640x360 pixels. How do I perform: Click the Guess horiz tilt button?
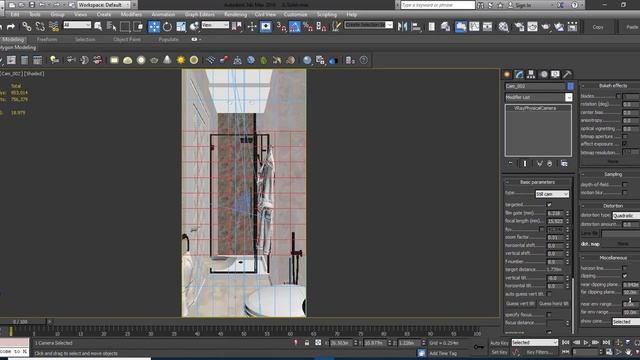pos(553,304)
